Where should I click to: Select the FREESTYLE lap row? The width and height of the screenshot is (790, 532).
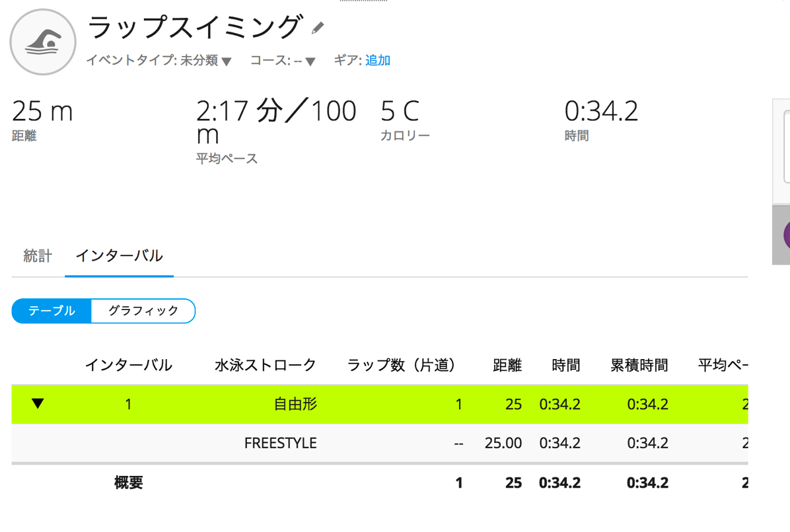click(380, 443)
